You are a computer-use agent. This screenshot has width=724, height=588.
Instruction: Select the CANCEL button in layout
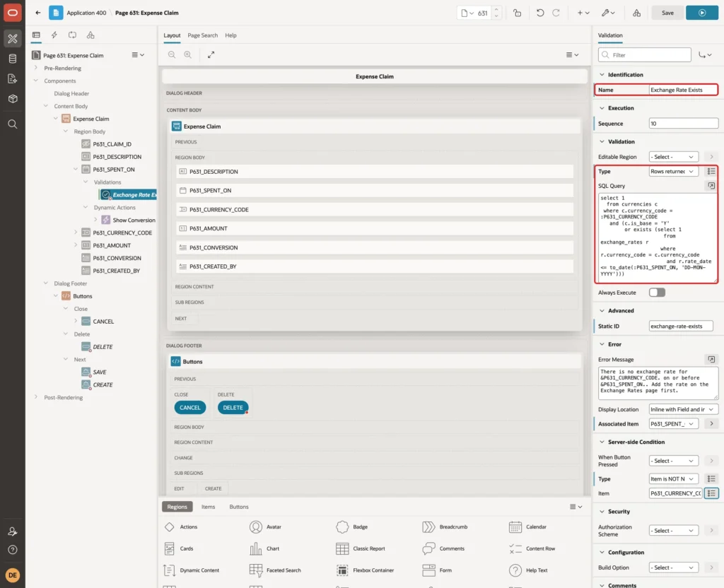point(189,408)
